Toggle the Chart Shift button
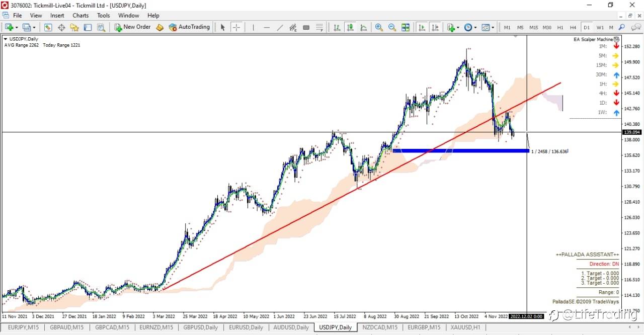Screen dimensions: 644x335 pyautogui.click(x=435, y=28)
